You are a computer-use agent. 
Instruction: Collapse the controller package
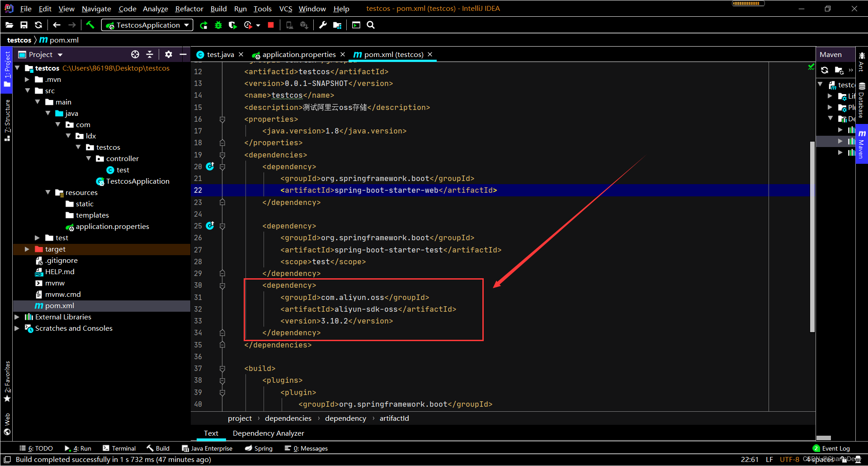(x=89, y=159)
